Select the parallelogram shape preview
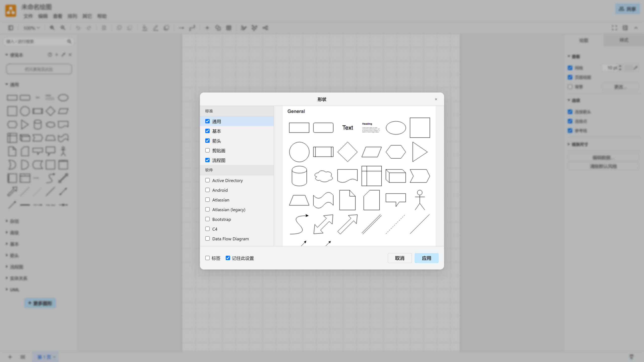The height and width of the screenshot is (362, 644). click(x=372, y=152)
